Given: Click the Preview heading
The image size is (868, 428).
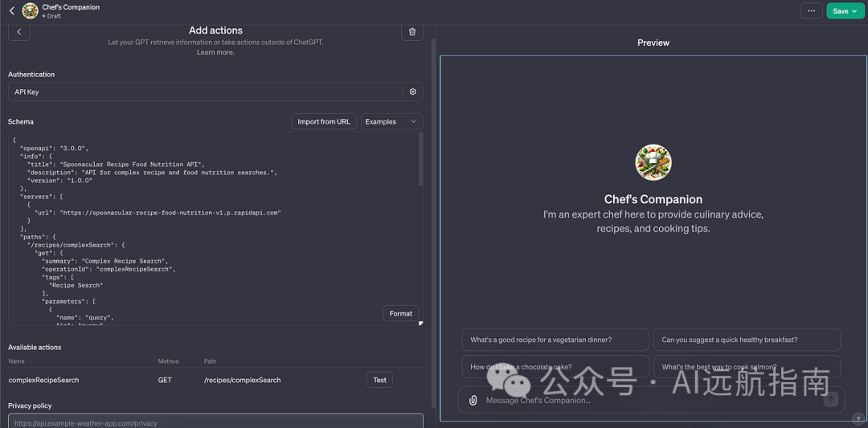Looking at the screenshot, I should point(653,43).
